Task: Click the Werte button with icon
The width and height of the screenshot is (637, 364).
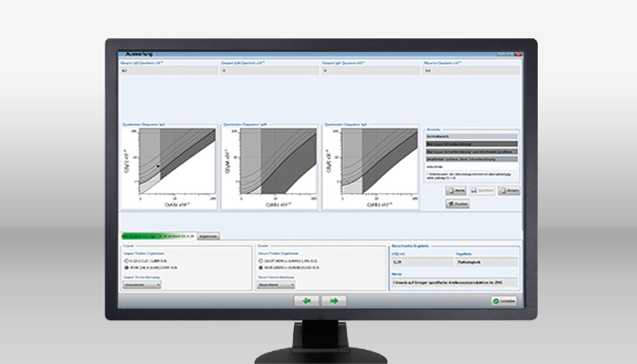Action: pyautogui.click(x=456, y=190)
